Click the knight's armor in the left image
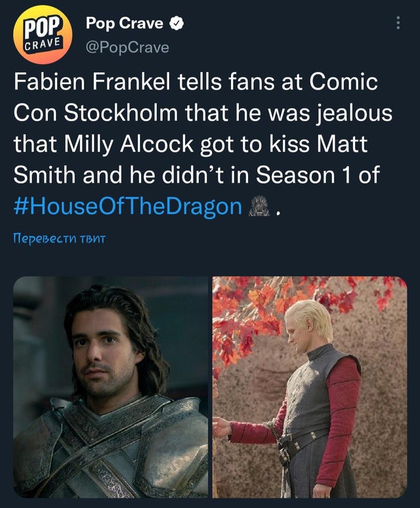 110,450
